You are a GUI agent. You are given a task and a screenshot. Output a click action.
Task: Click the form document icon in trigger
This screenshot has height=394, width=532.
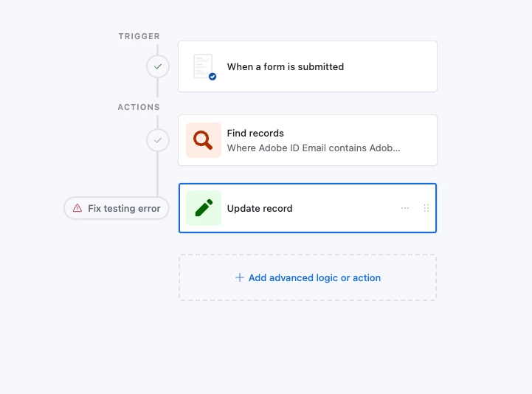point(203,66)
